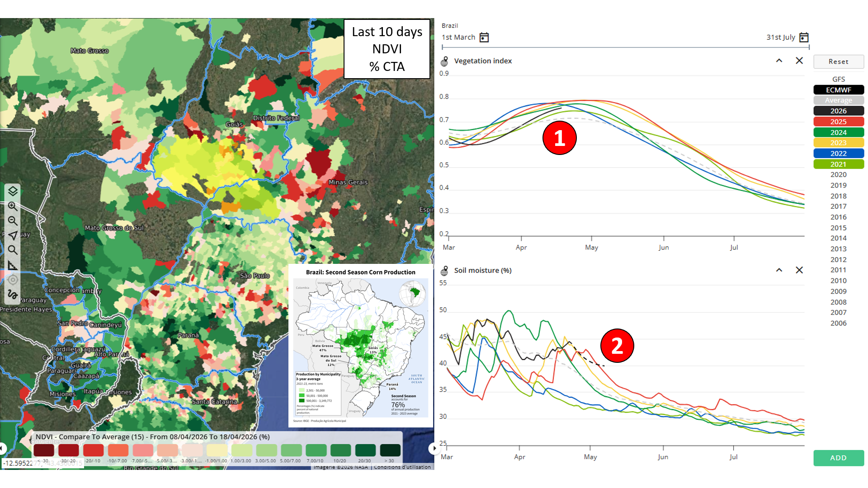Select the navigate arrow tool

(x=13, y=235)
